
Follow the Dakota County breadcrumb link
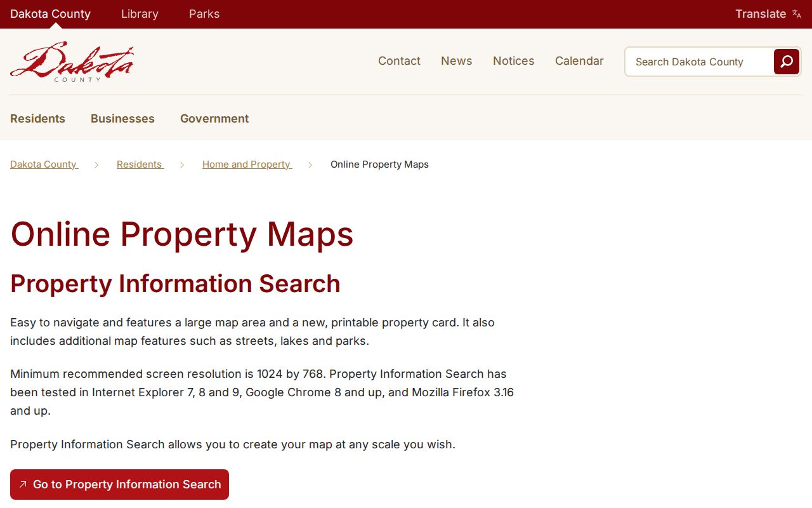(x=44, y=164)
